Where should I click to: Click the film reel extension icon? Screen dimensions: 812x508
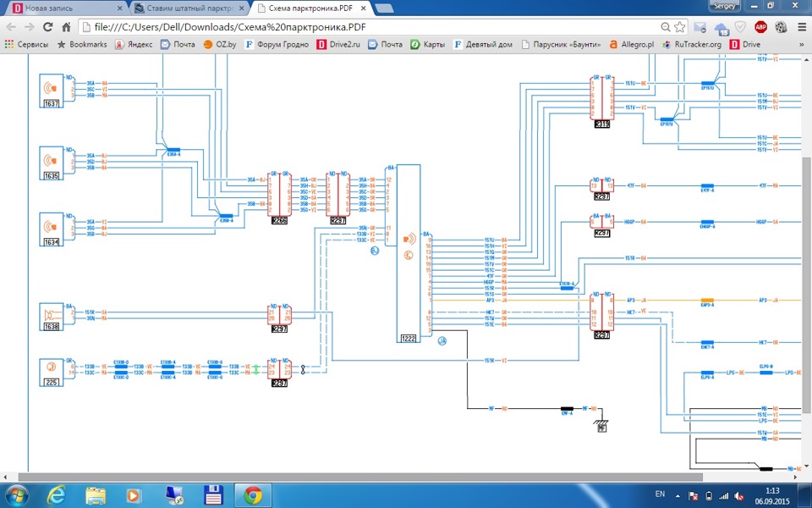pos(781,27)
